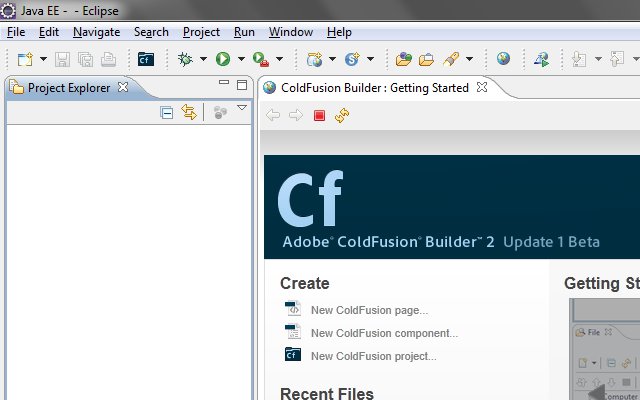Expand the New Servlet dropdown arrow
The width and height of the screenshot is (640, 400).
[x=370, y=59]
